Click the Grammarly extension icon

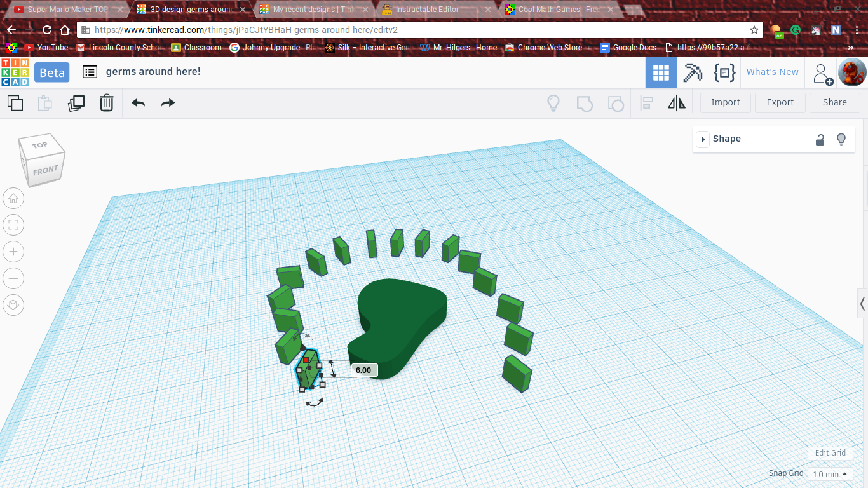[796, 30]
